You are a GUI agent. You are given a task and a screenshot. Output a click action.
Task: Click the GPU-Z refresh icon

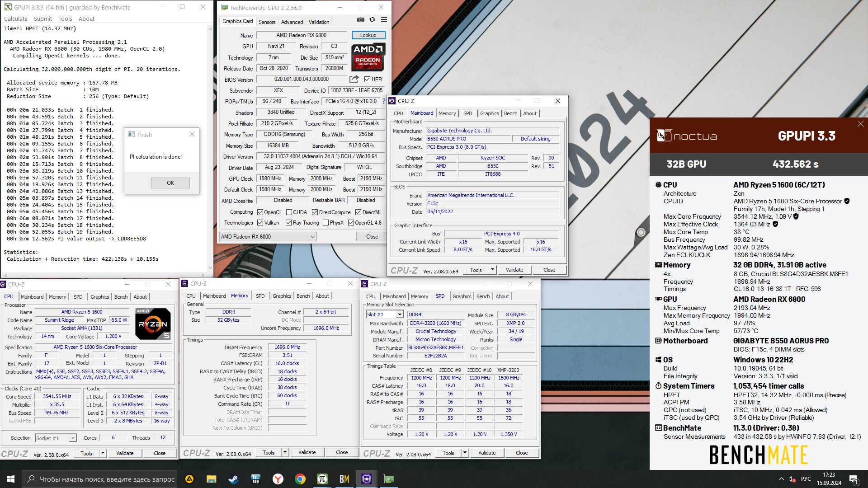pyautogui.click(x=372, y=20)
